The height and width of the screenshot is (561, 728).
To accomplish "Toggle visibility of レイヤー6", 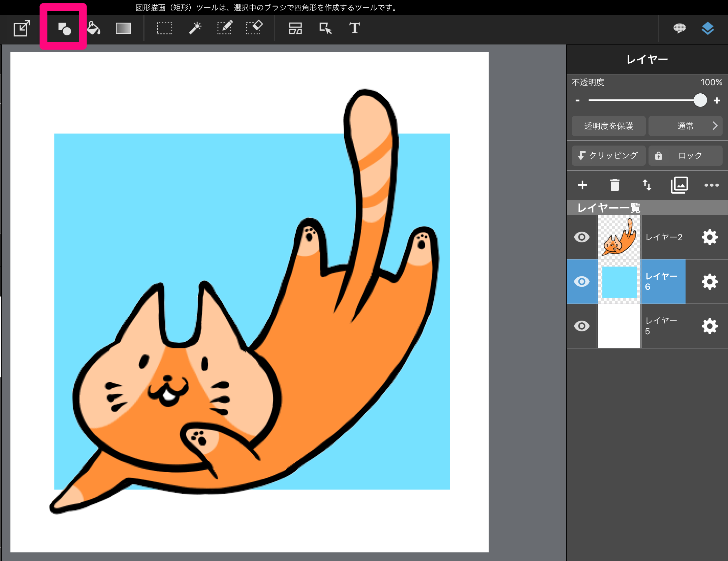I will pos(582,282).
